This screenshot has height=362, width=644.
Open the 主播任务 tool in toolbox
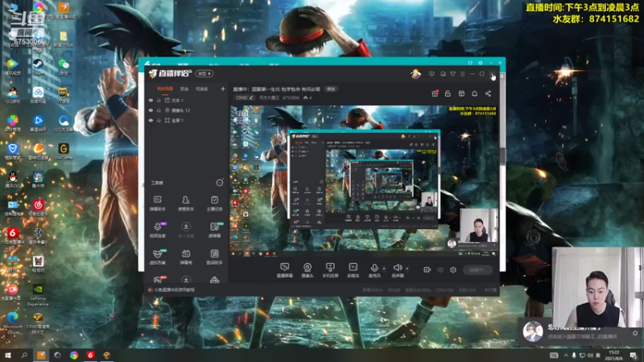coord(214,204)
